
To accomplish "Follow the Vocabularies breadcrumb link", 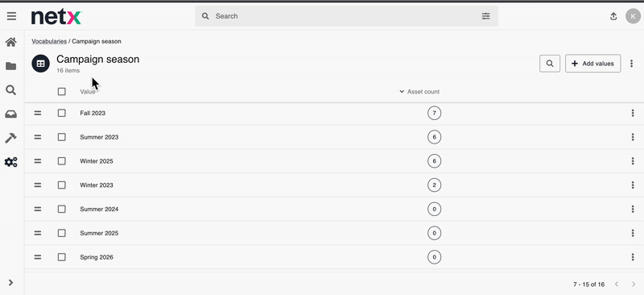I will [x=49, y=41].
